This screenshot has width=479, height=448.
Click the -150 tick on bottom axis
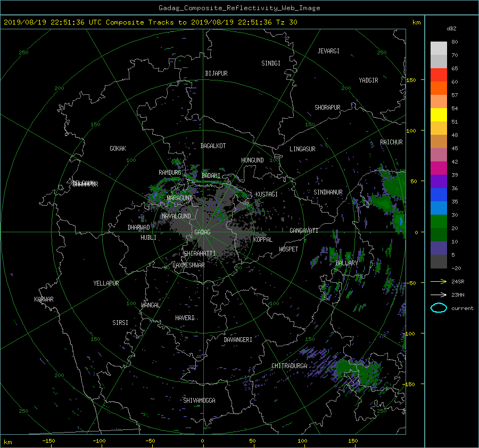48,441
